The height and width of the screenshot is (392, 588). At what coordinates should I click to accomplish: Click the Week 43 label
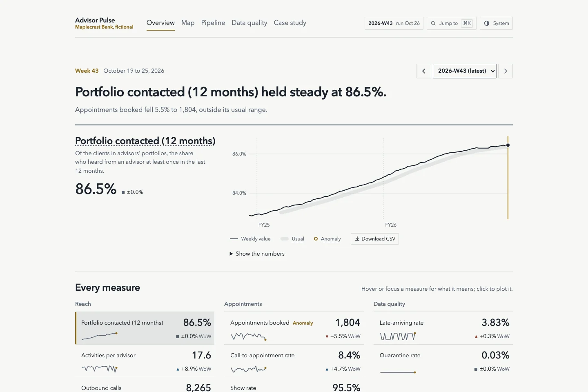tap(87, 71)
